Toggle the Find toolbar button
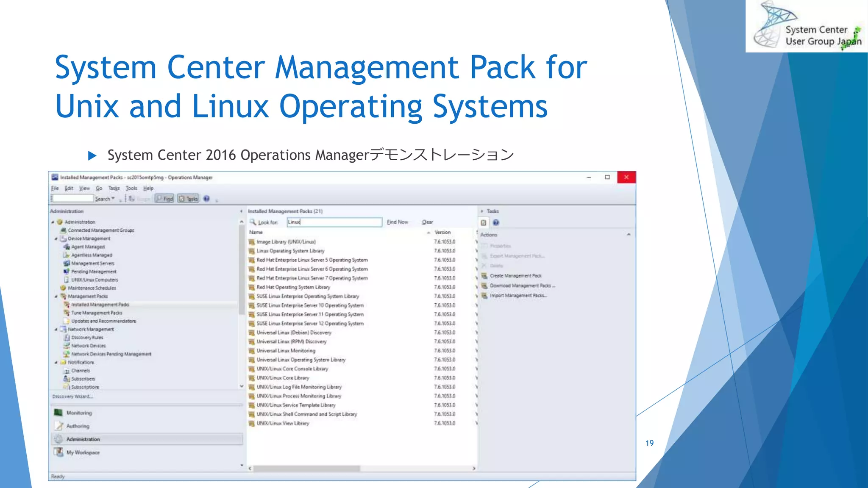The width and height of the screenshot is (868, 488). click(164, 199)
